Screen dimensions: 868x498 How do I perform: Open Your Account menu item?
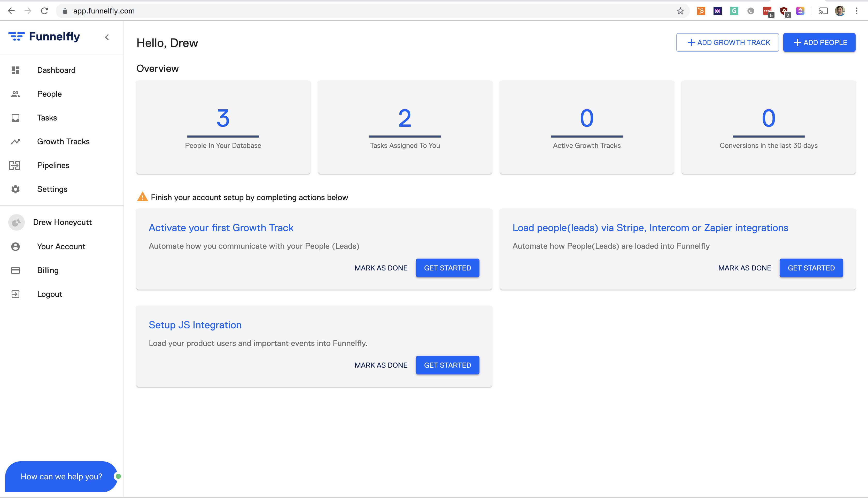tap(61, 247)
